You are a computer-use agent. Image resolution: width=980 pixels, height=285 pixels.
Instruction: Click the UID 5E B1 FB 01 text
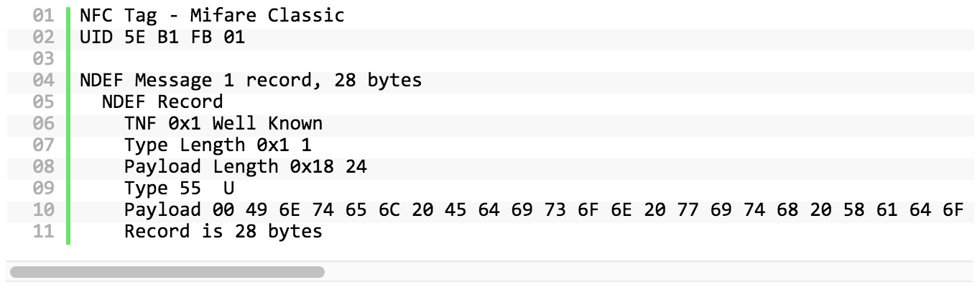[x=162, y=37]
